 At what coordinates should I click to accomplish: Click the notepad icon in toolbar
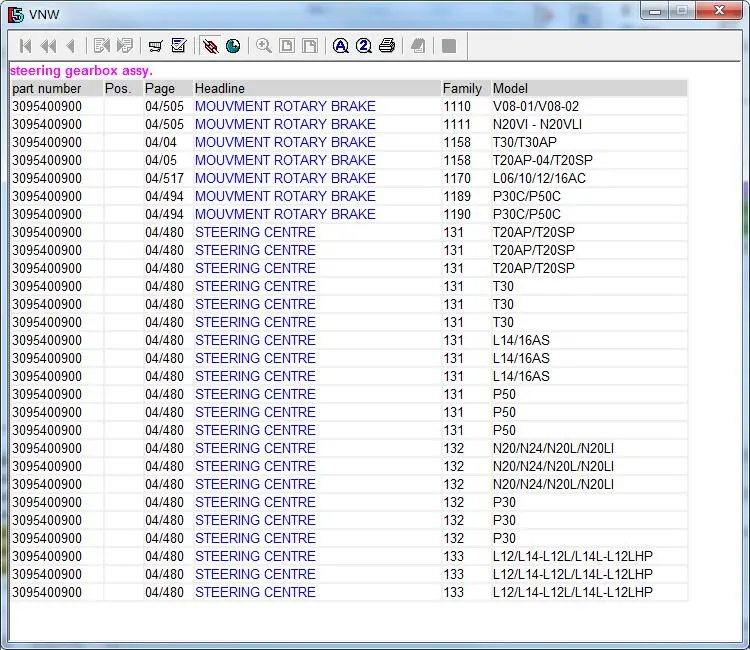418,46
